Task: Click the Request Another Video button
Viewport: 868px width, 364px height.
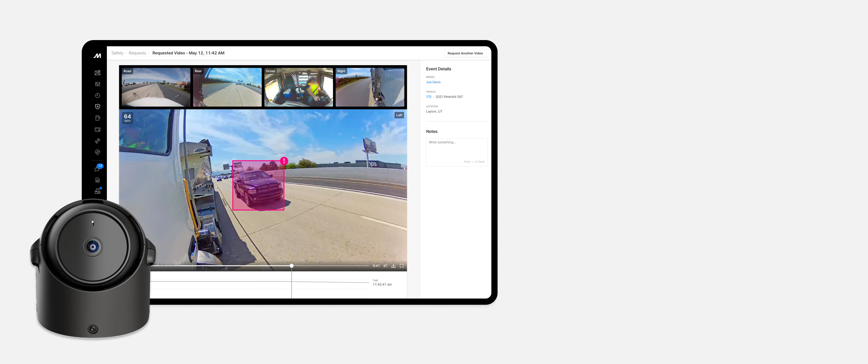Action: (x=465, y=53)
